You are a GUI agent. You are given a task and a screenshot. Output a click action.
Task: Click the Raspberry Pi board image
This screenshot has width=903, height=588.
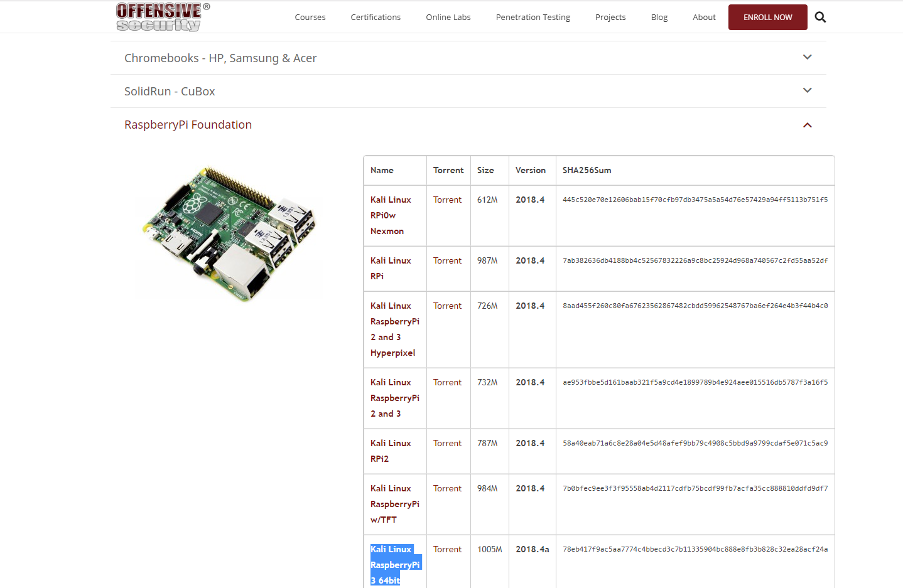coord(230,233)
